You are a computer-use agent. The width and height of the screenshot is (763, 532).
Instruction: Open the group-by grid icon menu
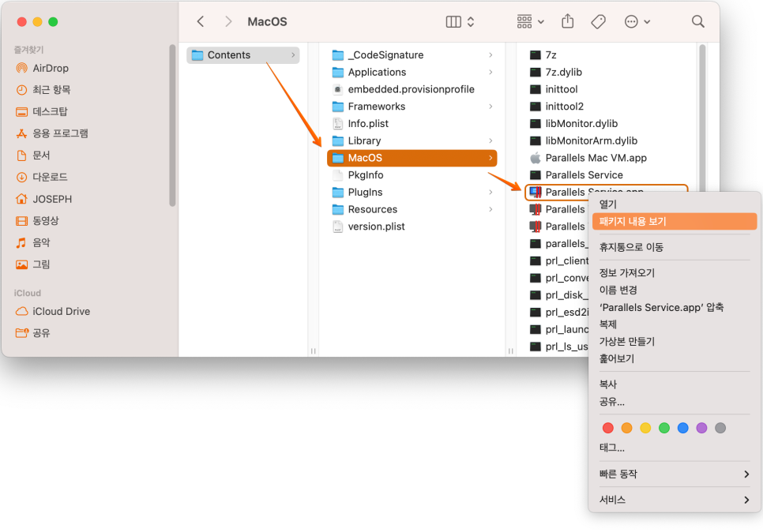530,21
